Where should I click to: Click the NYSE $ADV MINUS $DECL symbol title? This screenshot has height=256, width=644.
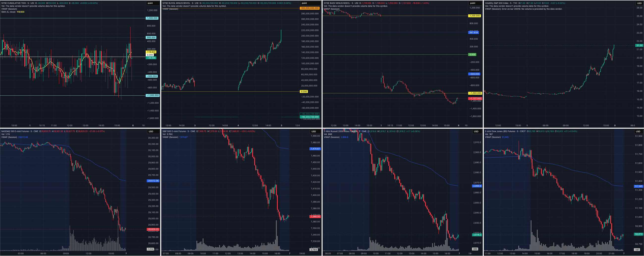(x=337, y=3)
